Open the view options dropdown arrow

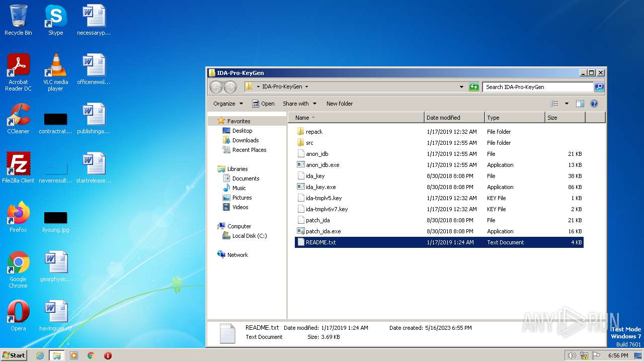click(567, 104)
